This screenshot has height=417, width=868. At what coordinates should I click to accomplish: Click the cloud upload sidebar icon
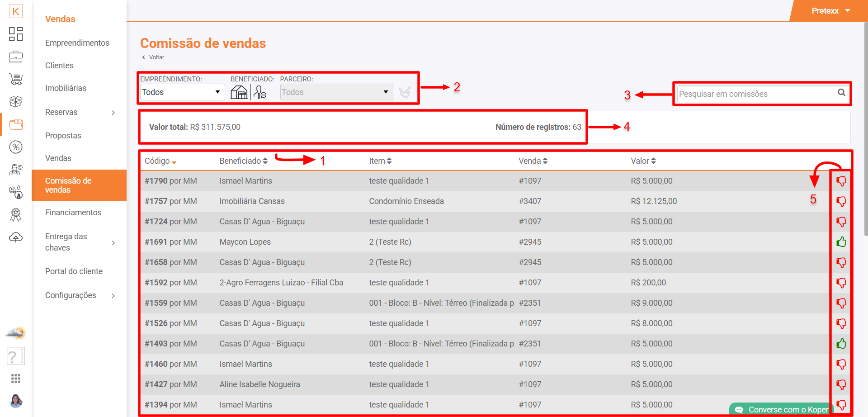[16, 237]
